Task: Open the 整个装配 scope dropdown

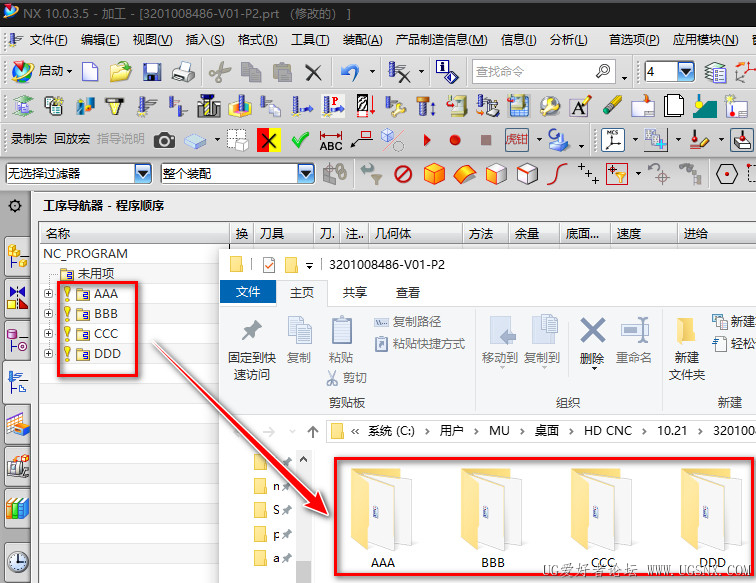Action: coord(306,173)
